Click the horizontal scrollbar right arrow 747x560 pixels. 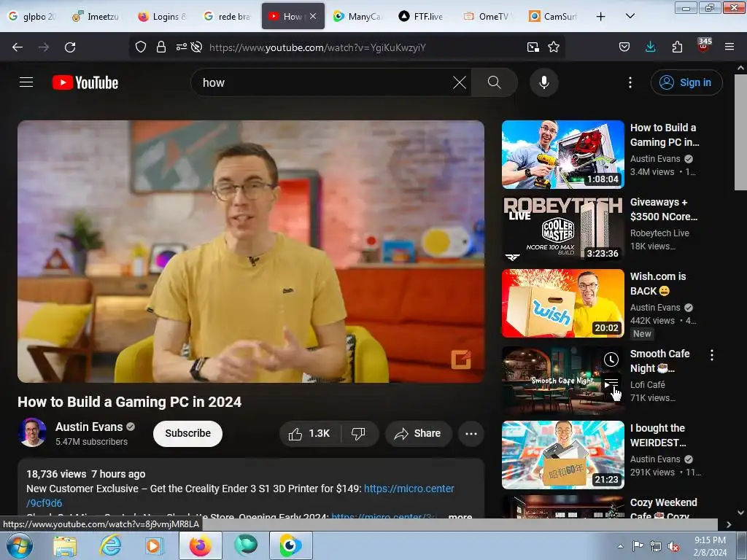tap(729, 525)
